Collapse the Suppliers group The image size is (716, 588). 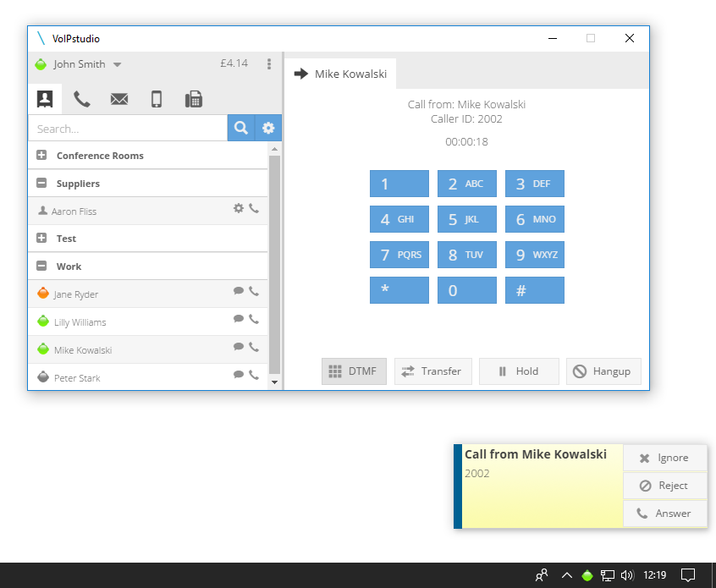click(x=41, y=183)
